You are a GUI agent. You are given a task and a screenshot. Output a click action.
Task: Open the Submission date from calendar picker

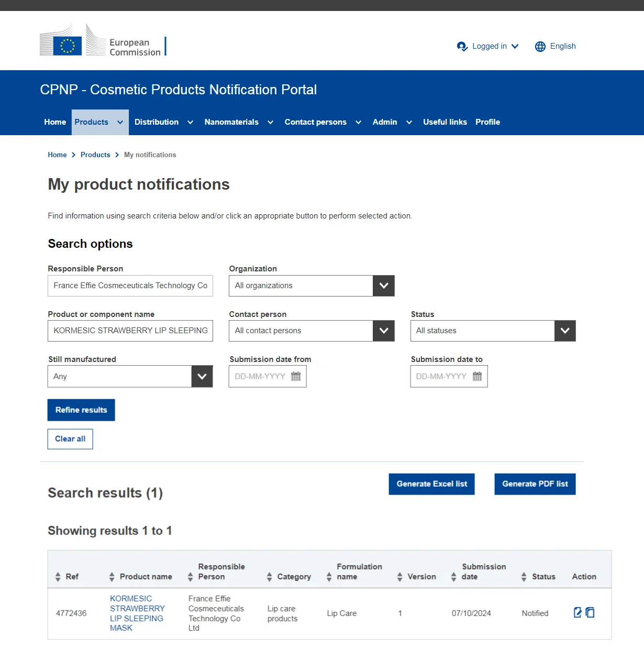(296, 376)
